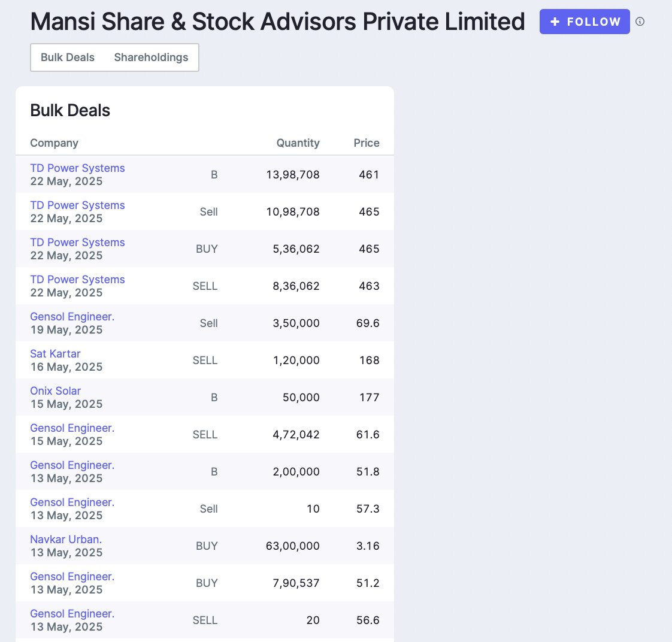Open TD Power Systems SELL at 463 link
The height and width of the screenshot is (642, 672).
77,280
